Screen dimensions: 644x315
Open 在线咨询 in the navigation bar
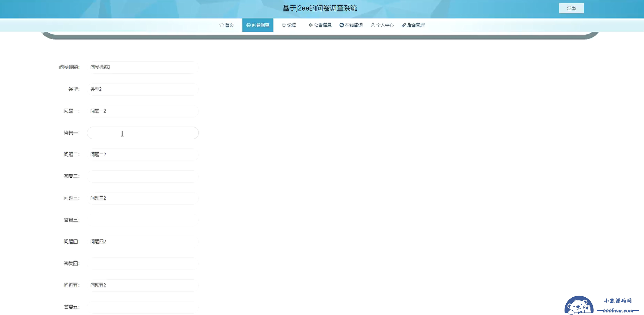point(351,25)
